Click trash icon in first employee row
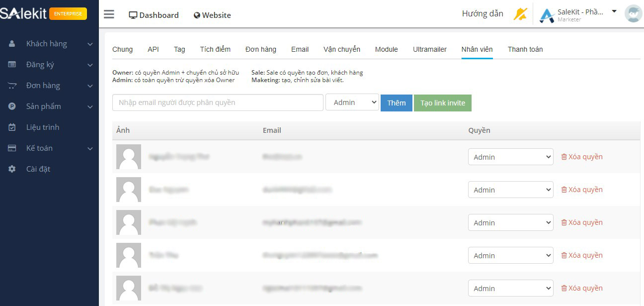This screenshot has height=306, width=644. (x=563, y=157)
